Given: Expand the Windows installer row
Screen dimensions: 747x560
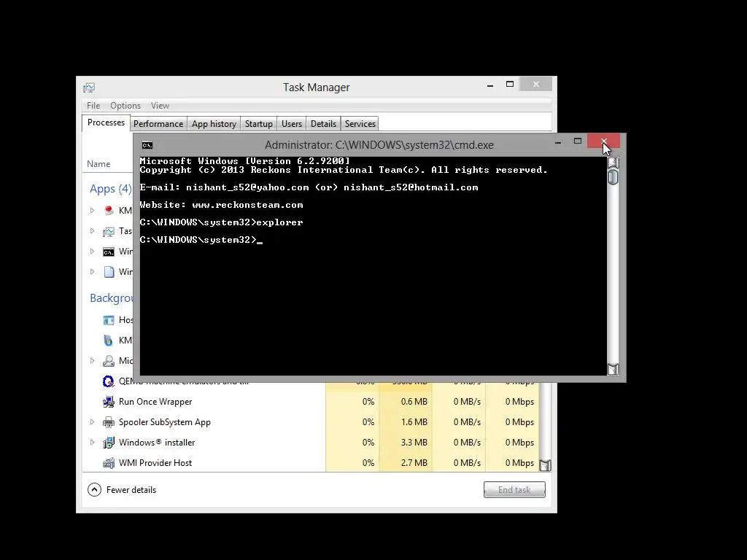Looking at the screenshot, I should pos(93,443).
